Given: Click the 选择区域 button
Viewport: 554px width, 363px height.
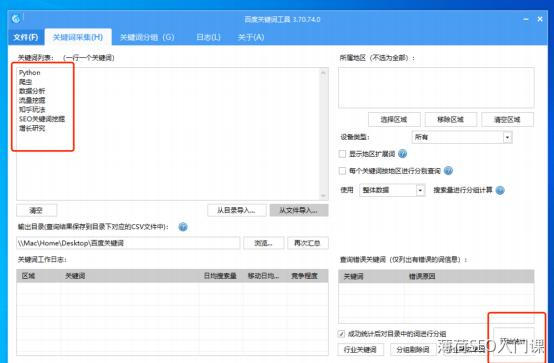Looking at the screenshot, I should (x=394, y=119).
